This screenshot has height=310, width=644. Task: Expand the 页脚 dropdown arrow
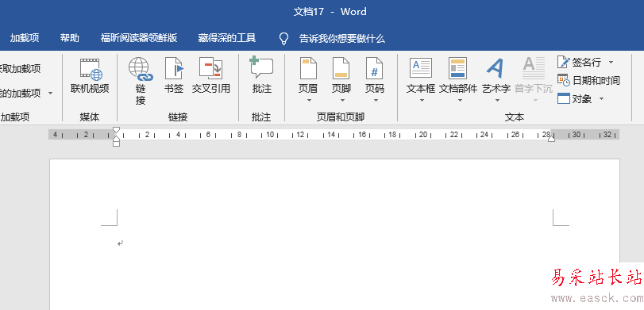tap(342, 100)
